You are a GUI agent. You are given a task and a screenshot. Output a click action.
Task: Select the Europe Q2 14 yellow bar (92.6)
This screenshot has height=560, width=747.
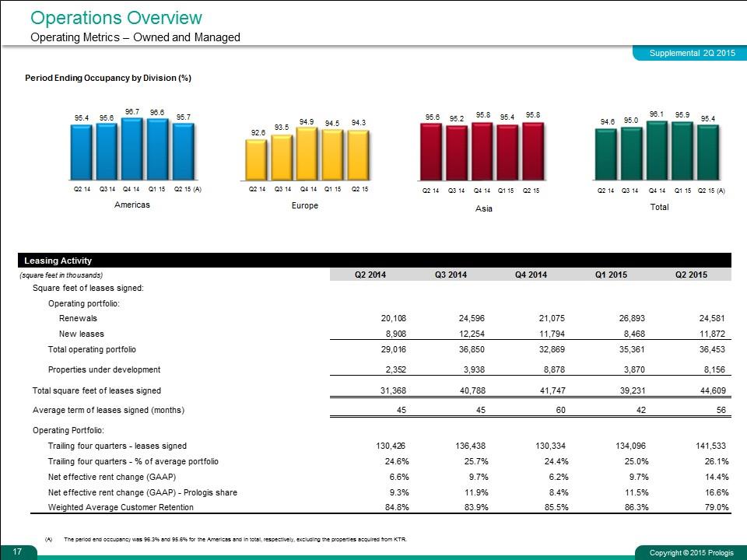coord(256,159)
